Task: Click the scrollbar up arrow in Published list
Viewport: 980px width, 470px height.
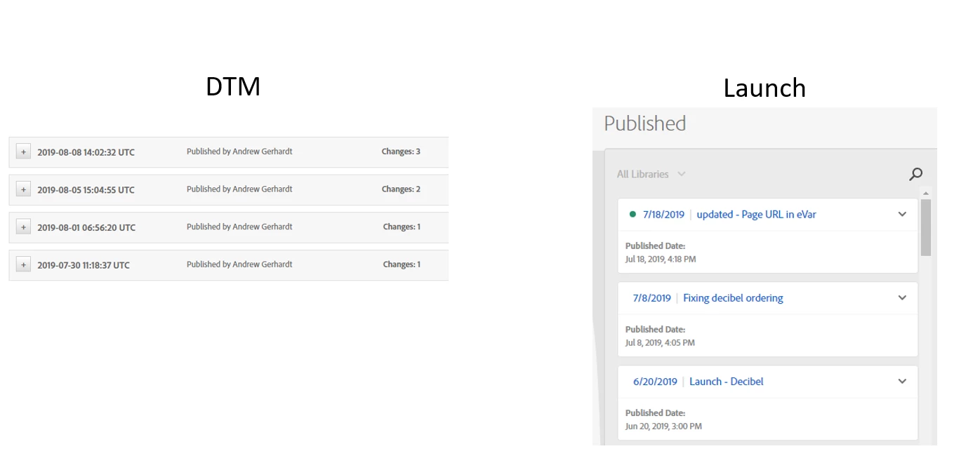Action: pos(926,193)
